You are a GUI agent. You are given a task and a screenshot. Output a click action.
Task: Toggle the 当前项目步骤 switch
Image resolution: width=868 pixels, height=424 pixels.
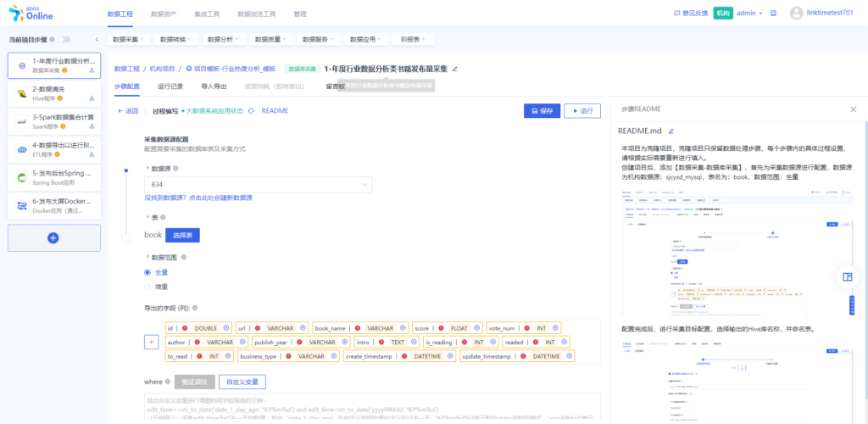64,39
